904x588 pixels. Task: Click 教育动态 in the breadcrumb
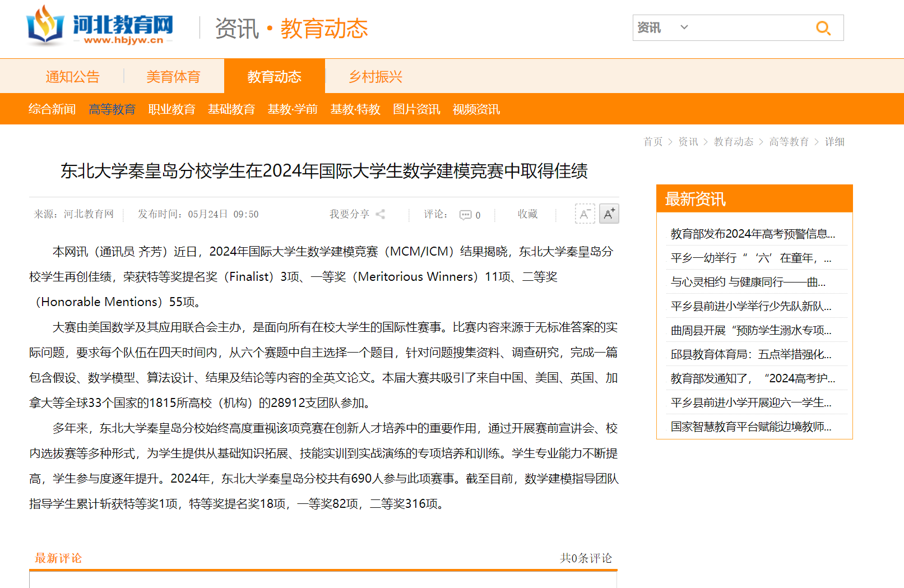point(734,142)
